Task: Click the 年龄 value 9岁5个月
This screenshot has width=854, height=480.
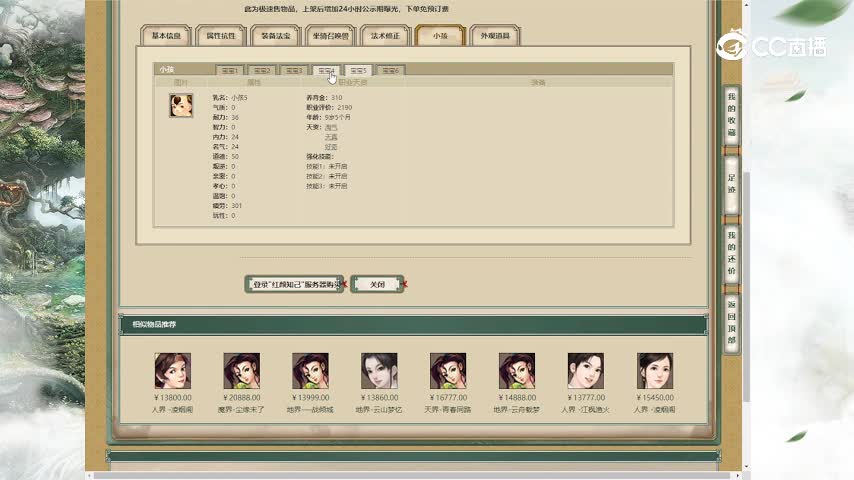Action: pos(338,117)
